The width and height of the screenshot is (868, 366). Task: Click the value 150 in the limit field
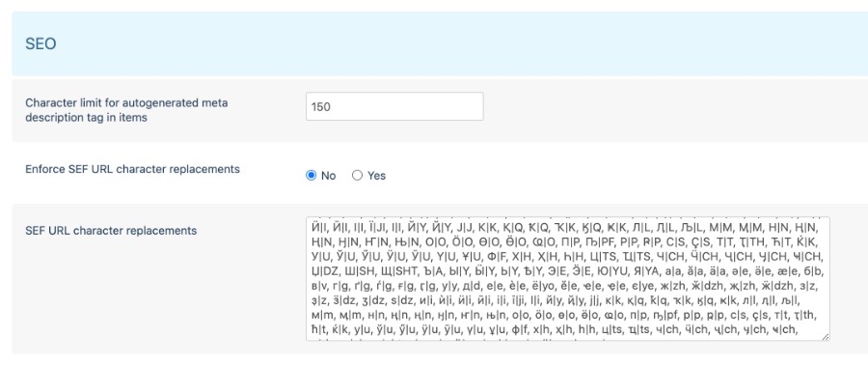pos(321,106)
